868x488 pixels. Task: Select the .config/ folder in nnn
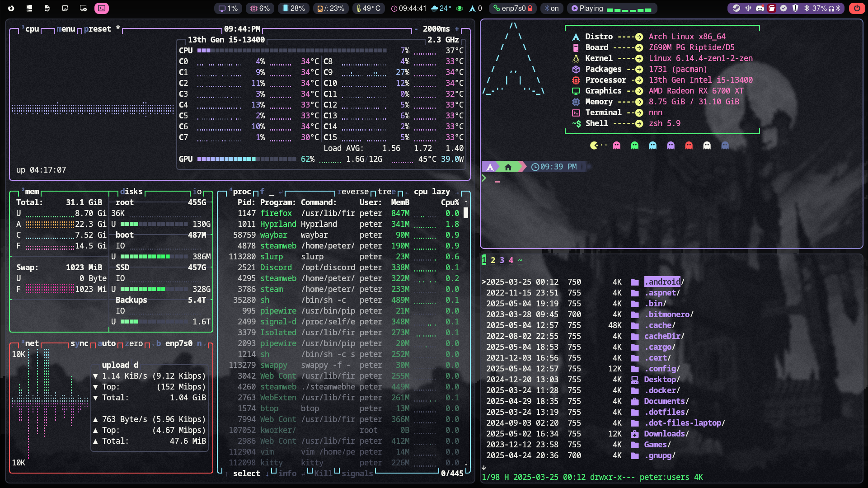coord(662,369)
